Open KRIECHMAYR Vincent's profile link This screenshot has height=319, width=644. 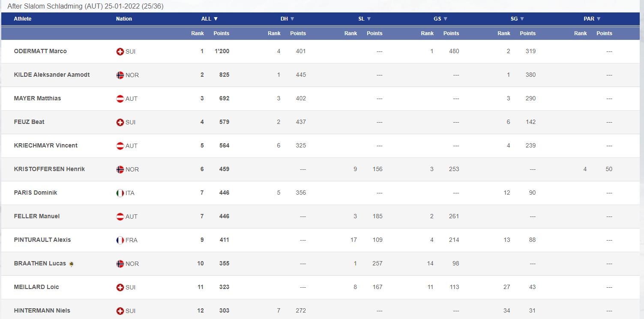coord(45,145)
